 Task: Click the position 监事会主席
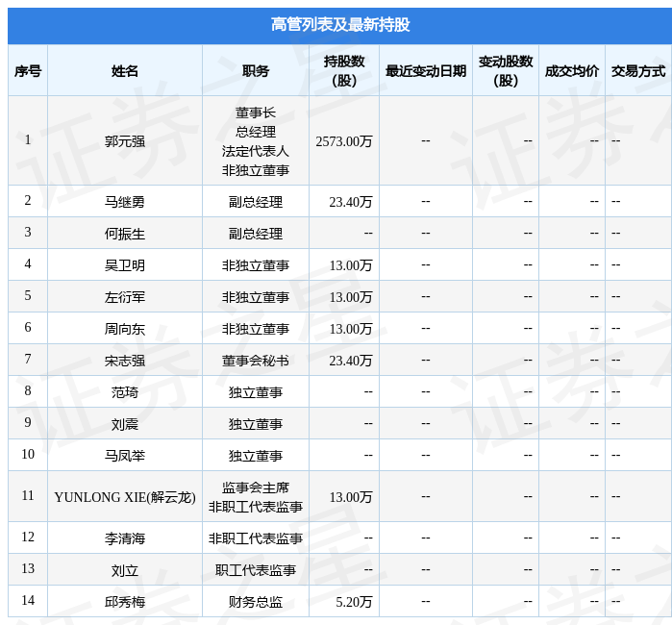click(256, 487)
